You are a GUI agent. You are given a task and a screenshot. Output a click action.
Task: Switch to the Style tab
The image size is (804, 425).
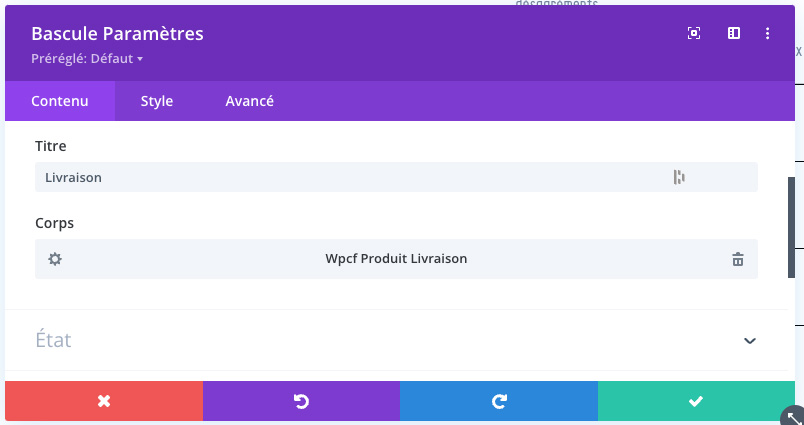pos(157,101)
